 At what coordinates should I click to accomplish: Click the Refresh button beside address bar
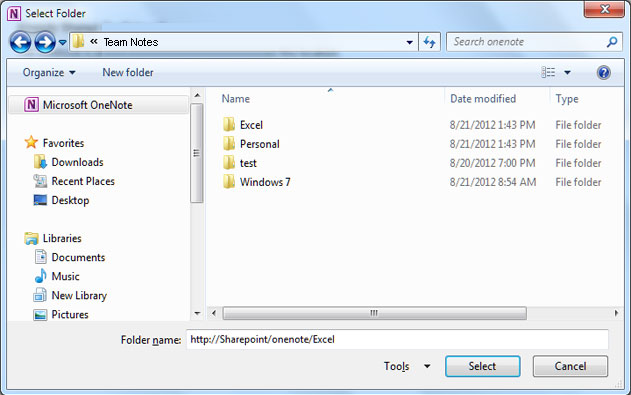429,42
